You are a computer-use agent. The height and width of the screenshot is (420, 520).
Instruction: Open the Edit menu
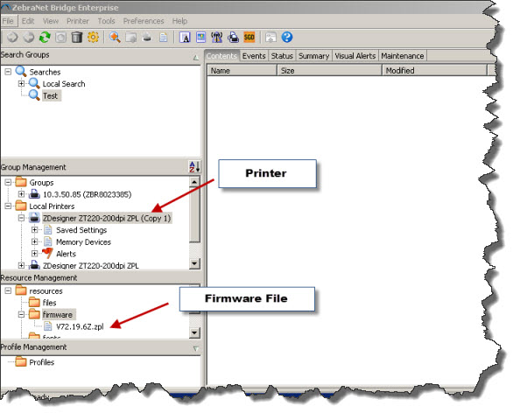pos(28,21)
